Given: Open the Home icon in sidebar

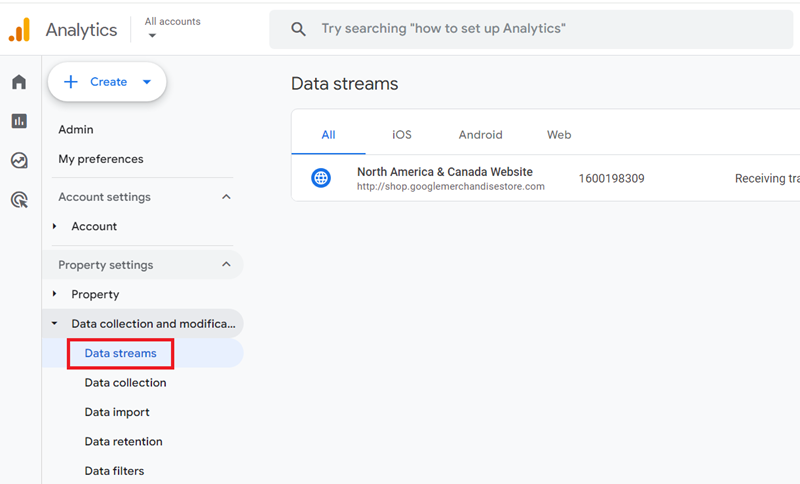Looking at the screenshot, I should pos(19,82).
